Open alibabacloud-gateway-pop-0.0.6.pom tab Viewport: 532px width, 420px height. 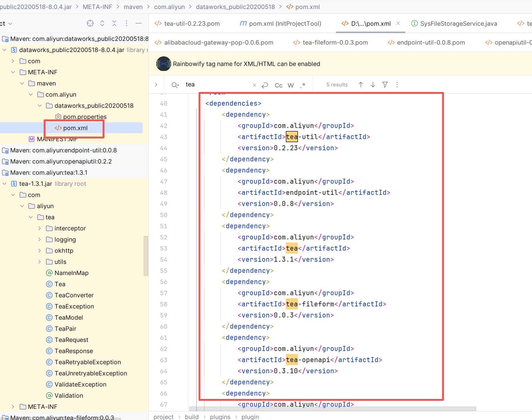pos(214,42)
